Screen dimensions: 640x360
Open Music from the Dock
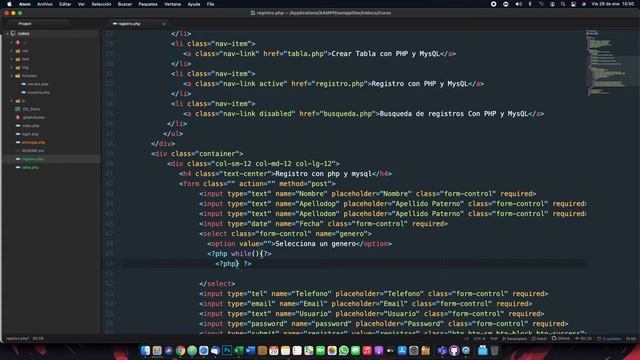(x=367, y=350)
